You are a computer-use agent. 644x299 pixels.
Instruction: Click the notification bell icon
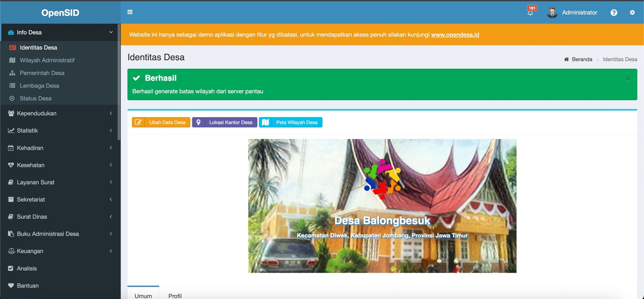click(x=530, y=13)
